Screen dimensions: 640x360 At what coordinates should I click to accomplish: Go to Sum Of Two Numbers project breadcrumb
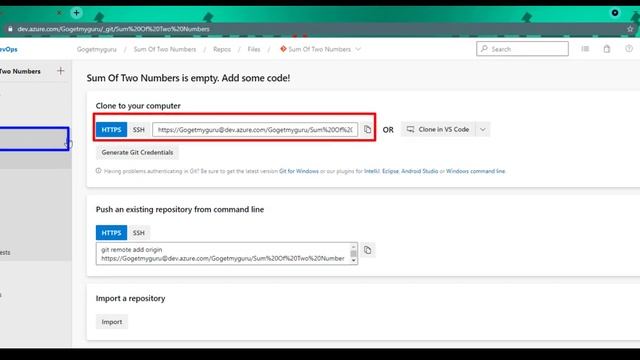click(165, 49)
